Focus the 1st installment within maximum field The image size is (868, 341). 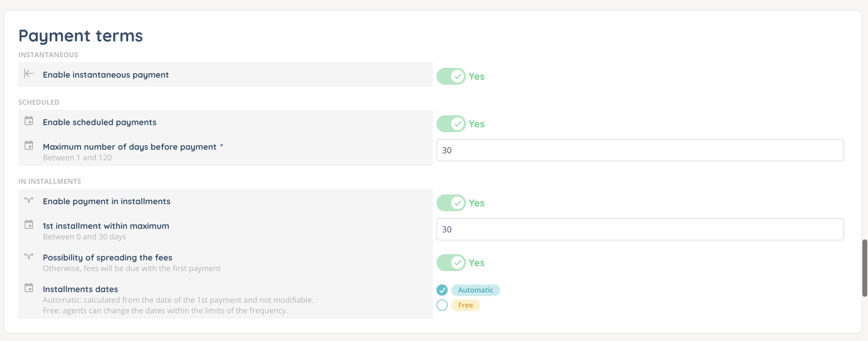[x=640, y=229]
